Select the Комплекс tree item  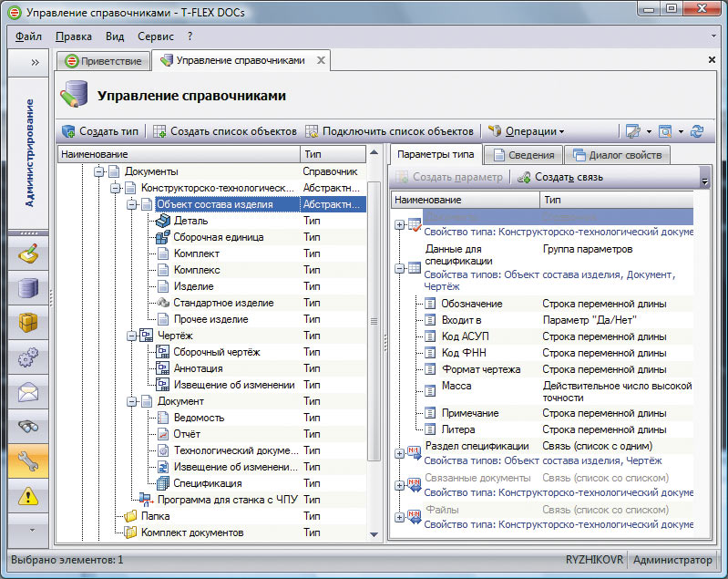(197, 270)
